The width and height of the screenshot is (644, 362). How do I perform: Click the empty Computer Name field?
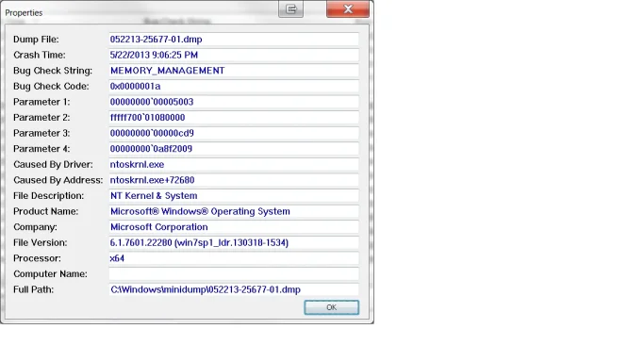[x=234, y=273]
